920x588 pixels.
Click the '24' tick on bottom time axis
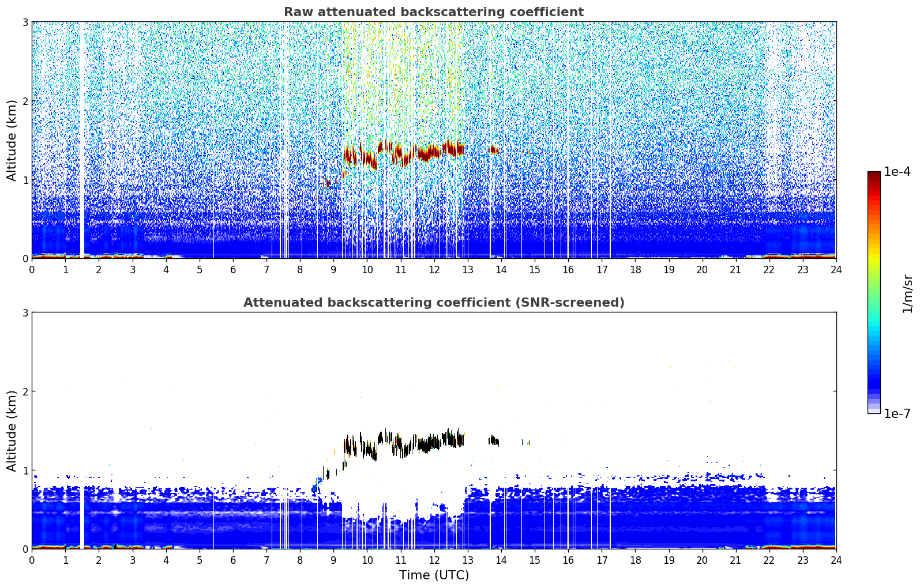pyautogui.click(x=836, y=560)
